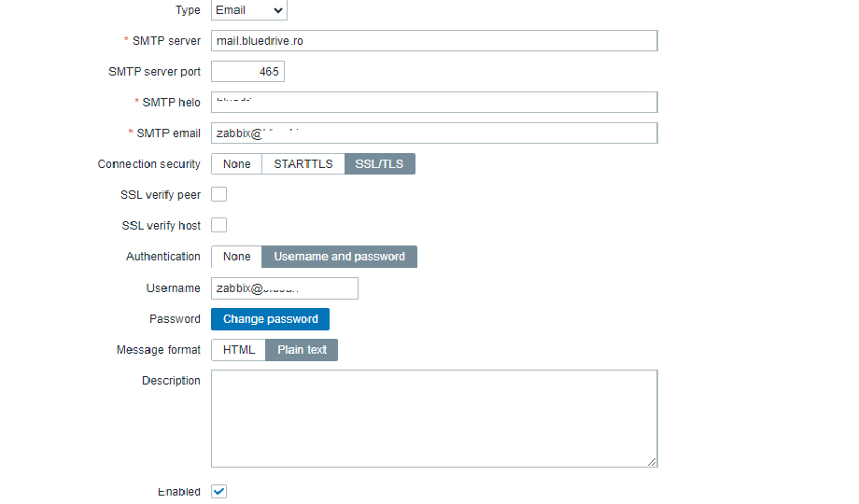The width and height of the screenshot is (859, 504).
Task: Enable the SSL verify peer checkbox
Action: tap(219, 195)
